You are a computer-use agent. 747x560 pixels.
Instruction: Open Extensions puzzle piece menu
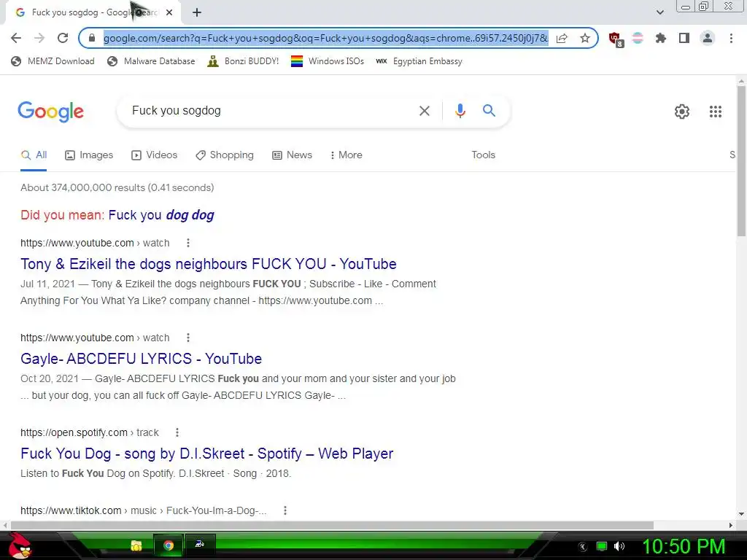pos(661,38)
